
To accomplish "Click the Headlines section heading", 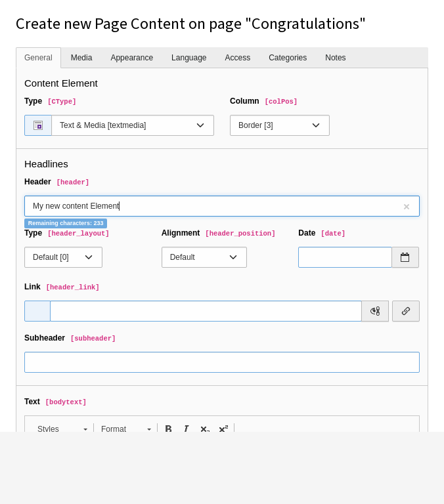I will (x=47, y=164).
